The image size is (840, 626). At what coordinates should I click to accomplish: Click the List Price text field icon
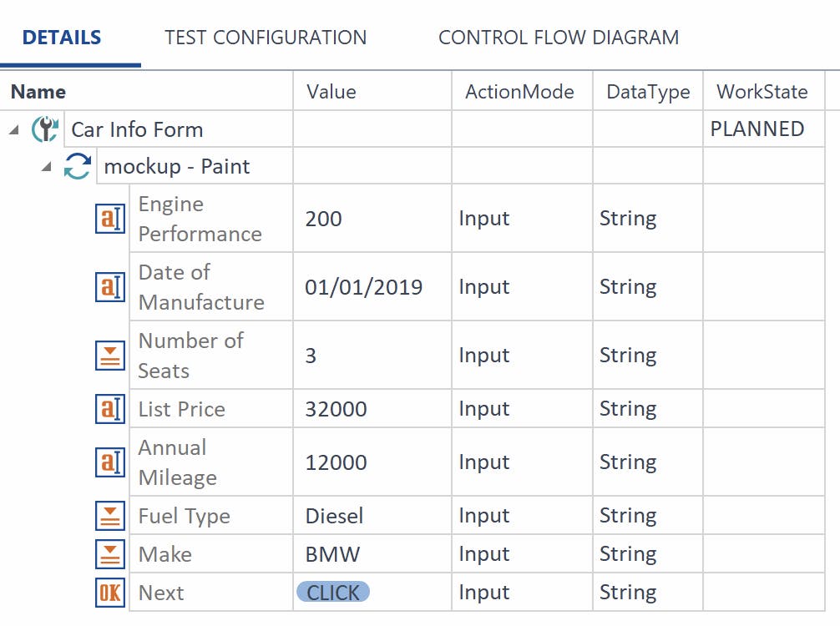pos(111,409)
